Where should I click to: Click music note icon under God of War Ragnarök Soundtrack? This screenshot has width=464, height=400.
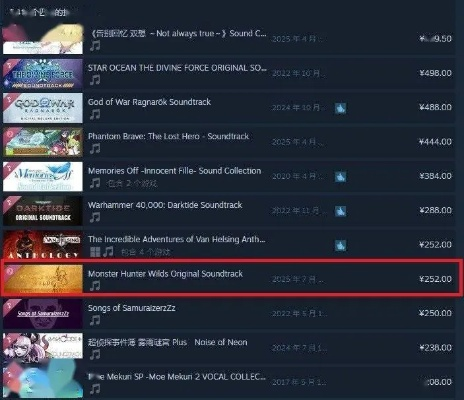(x=95, y=114)
